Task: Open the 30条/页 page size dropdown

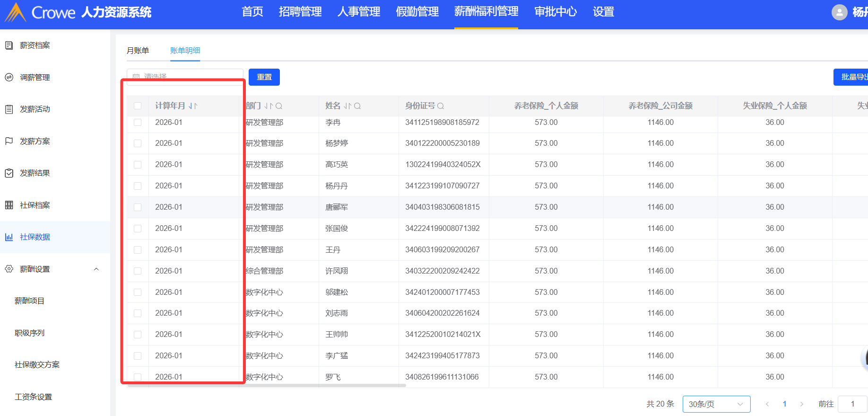Action: [x=716, y=404]
